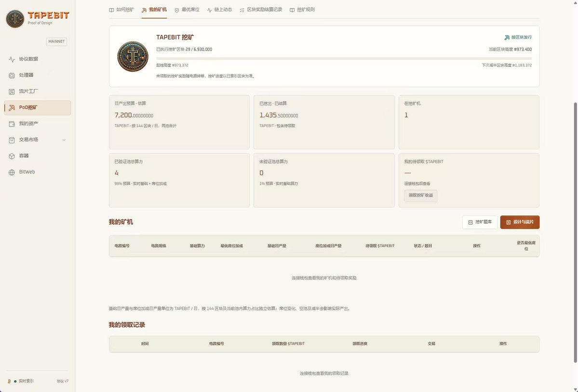This screenshot has width=578, height=392.
Task: Select PoD挖矿 in the sidebar
Action: (37, 107)
